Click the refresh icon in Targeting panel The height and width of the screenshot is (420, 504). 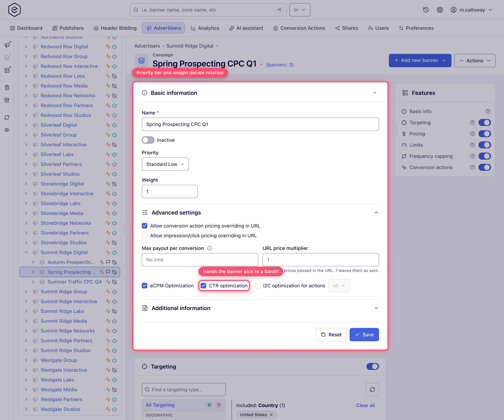372,390
